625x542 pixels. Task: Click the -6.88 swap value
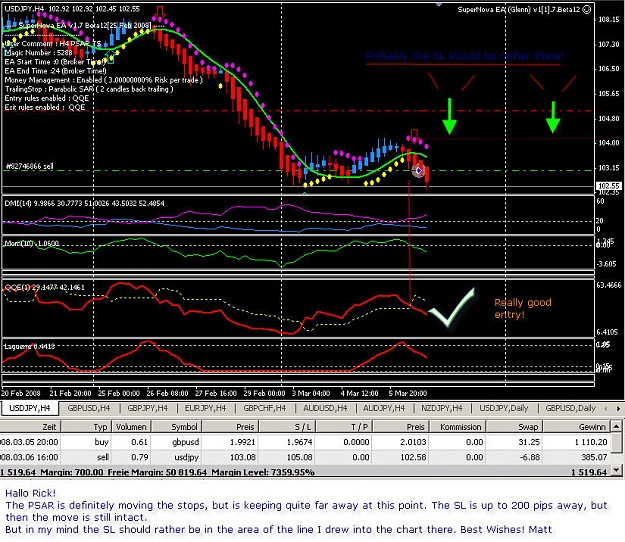tap(529, 457)
